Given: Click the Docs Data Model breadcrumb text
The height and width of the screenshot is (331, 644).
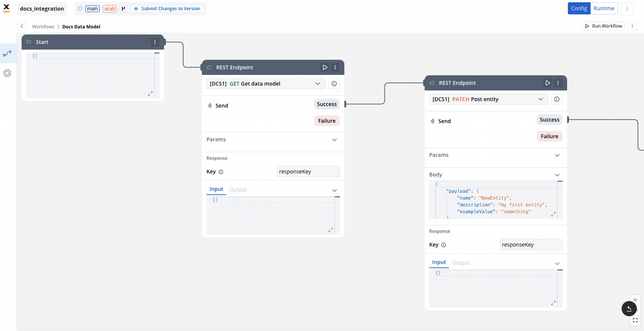Looking at the screenshot, I should [x=81, y=27].
